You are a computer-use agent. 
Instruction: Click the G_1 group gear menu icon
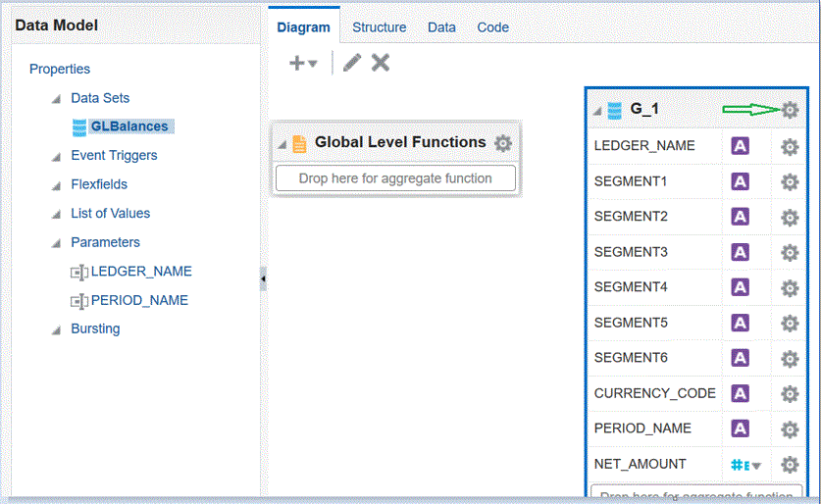click(x=790, y=110)
